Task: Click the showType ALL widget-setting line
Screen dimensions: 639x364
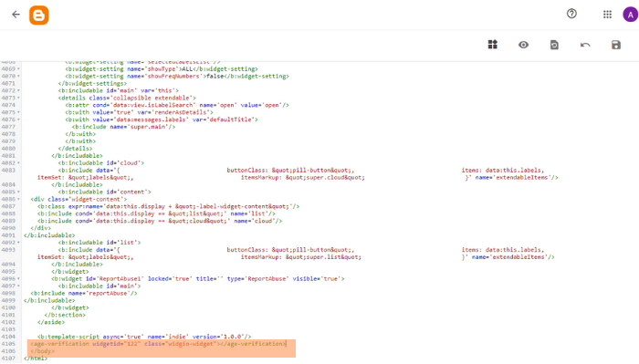Action: tap(162, 69)
